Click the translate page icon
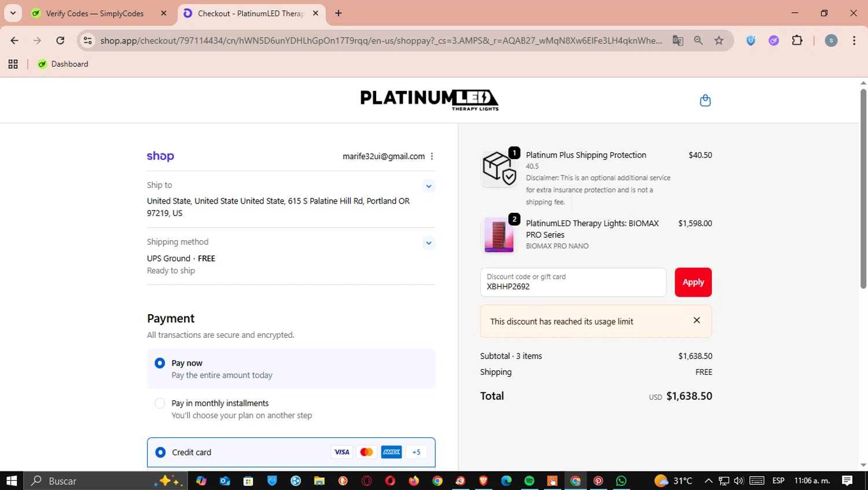The image size is (868, 490). point(678,40)
